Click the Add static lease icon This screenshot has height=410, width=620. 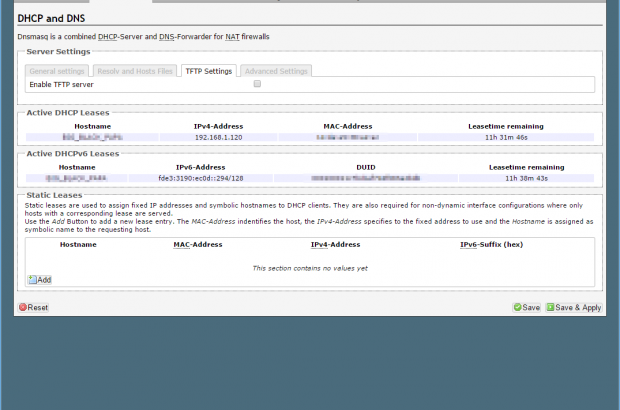pyautogui.click(x=32, y=280)
